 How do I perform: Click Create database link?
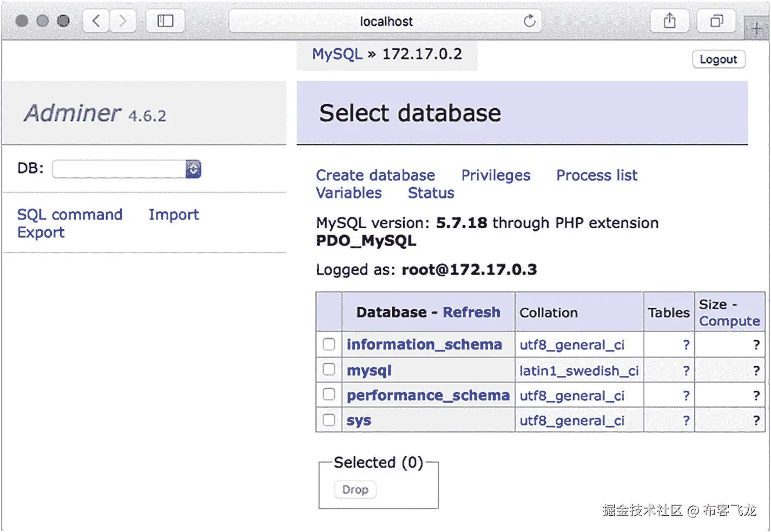(x=375, y=175)
